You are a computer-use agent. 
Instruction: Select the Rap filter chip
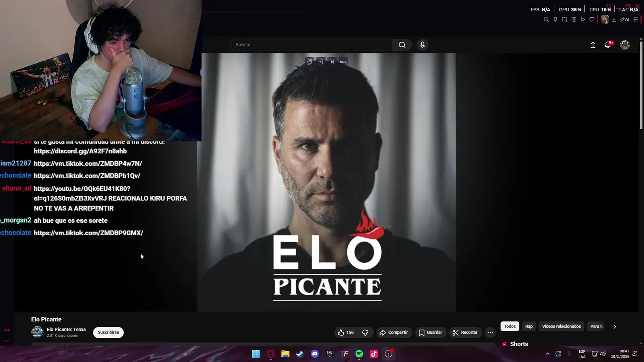pyautogui.click(x=529, y=326)
